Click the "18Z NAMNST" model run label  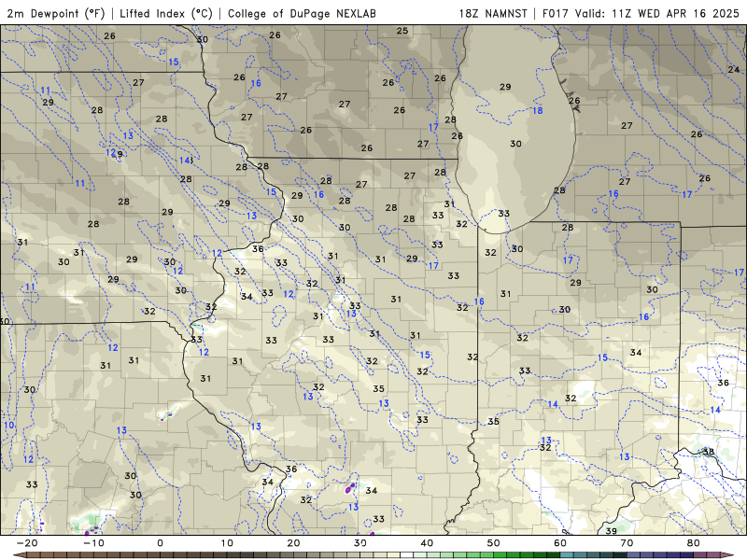493,13
